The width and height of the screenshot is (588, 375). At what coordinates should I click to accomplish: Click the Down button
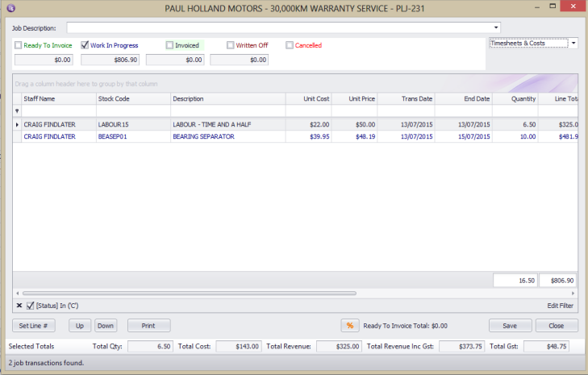pos(106,326)
